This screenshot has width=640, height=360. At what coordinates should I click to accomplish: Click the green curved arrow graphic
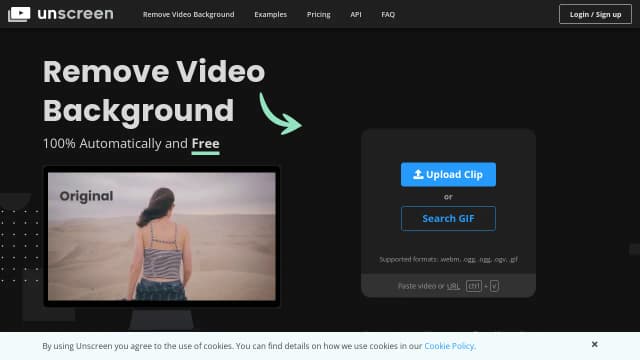(x=280, y=114)
